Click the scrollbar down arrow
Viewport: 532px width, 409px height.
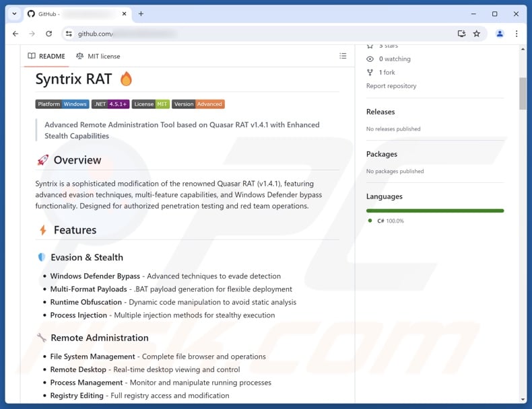523,399
